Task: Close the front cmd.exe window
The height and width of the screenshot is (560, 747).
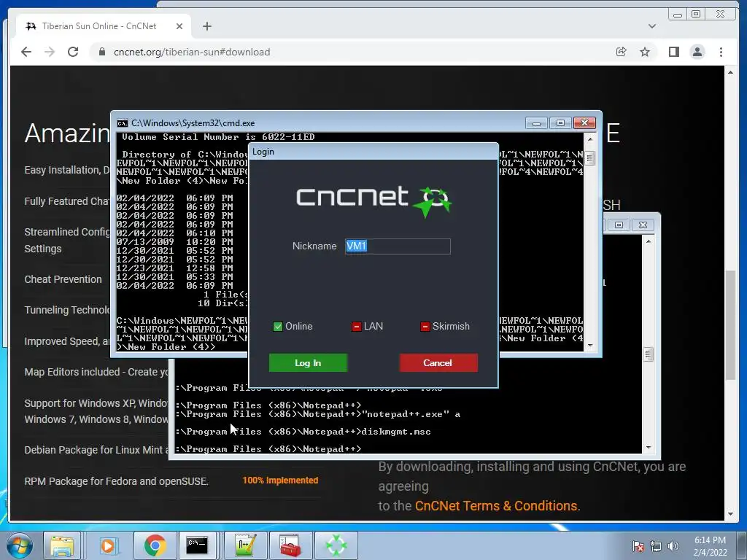Action: [584, 123]
